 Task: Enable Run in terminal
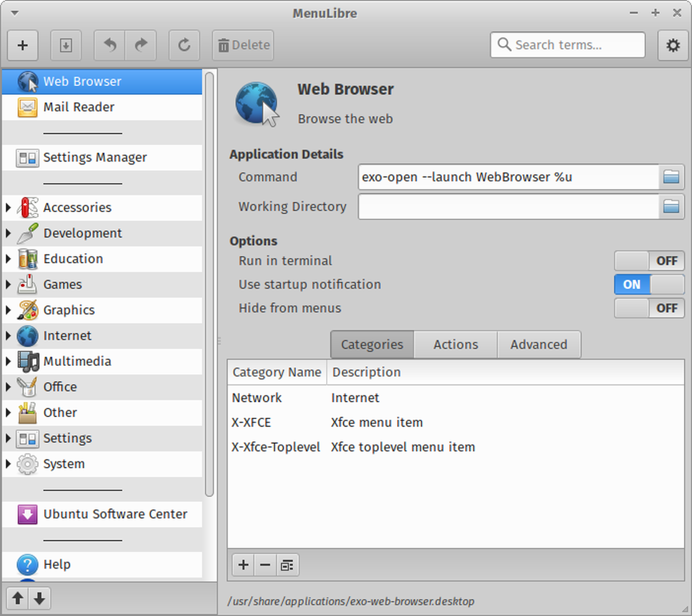649,261
